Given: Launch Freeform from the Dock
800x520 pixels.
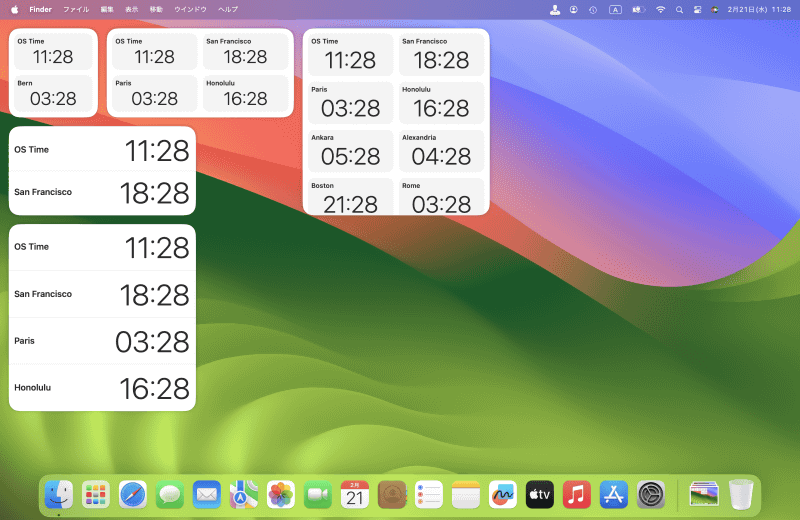Looking at the screenshot, I should click(503, 494).
